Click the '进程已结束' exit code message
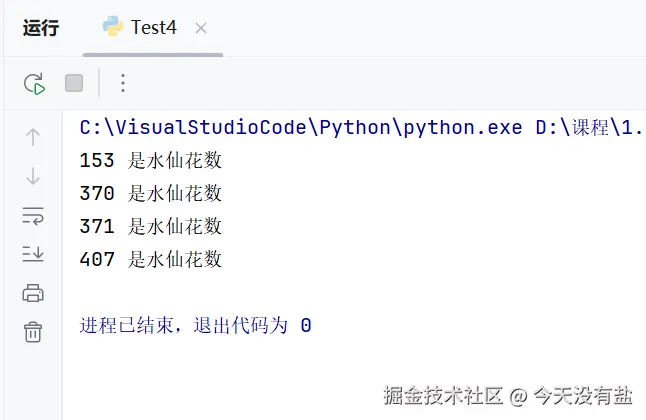Screen dimensions: 646x420 point(195,325)
